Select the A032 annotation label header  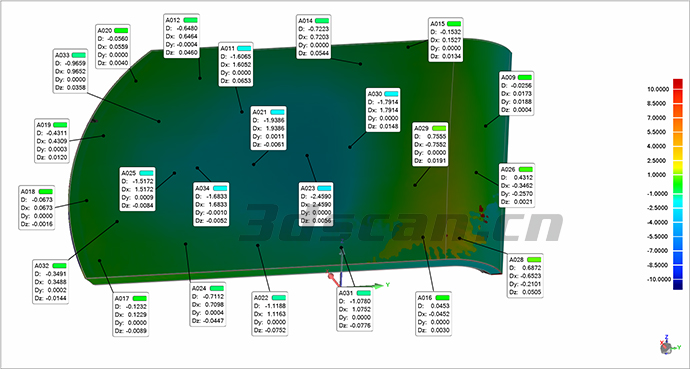pyautogui.click(x=51, y=266)
